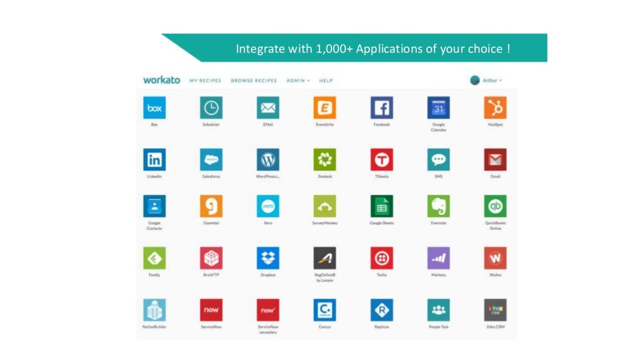The height and width of the screenshot is (362, 644).
Task: Pick the Google Sheets icon
Action: click(382, 206)
